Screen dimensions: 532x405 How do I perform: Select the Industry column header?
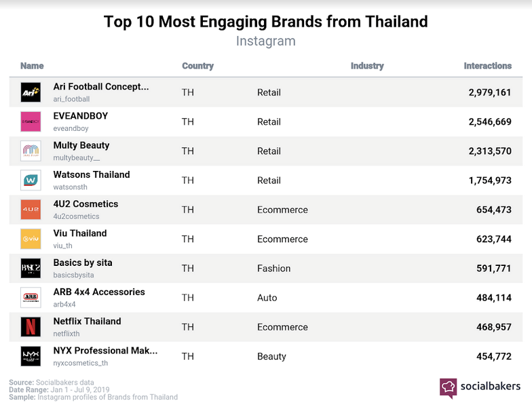point(367,66)
